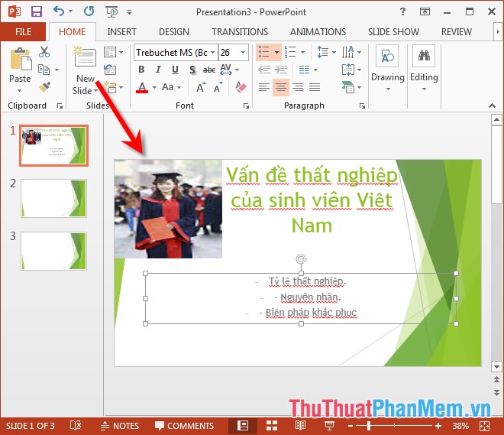504x435 pixels.
Task: Align text to the left
Action: click(264, 87)
